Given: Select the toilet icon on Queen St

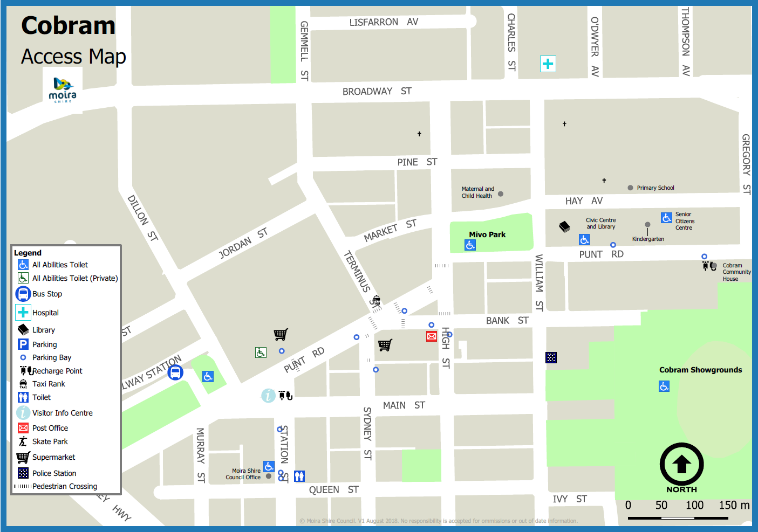Looking at the screenshot, I should (x=299, y=476).
